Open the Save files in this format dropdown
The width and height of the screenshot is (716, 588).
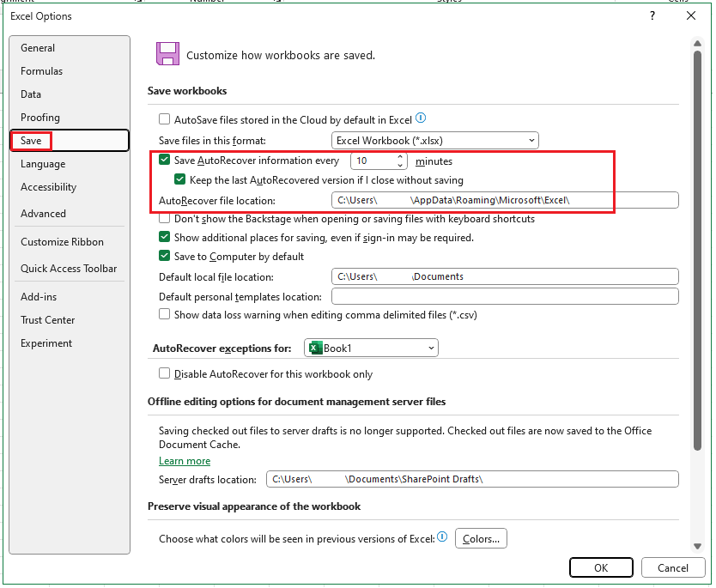pos(434,141)
